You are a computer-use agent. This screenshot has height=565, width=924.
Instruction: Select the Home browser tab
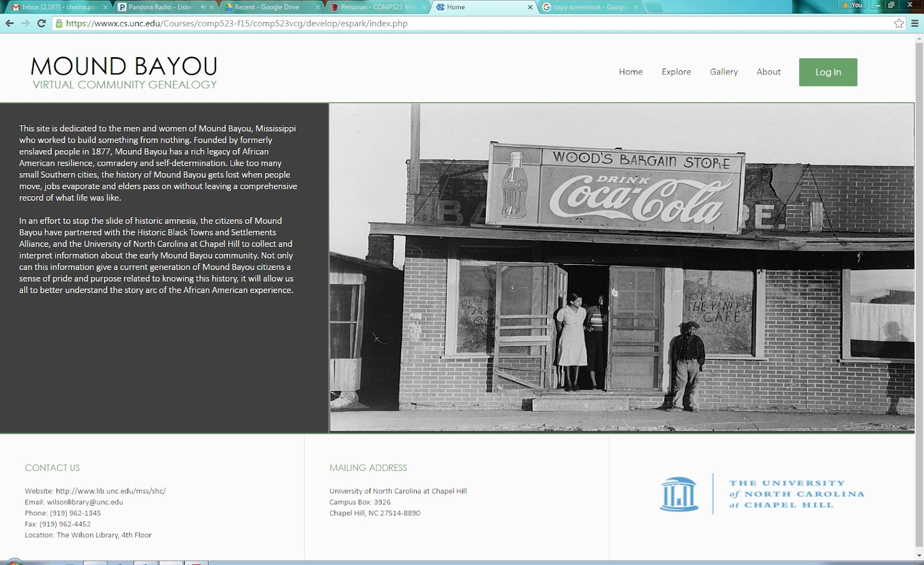coord(482,7)
